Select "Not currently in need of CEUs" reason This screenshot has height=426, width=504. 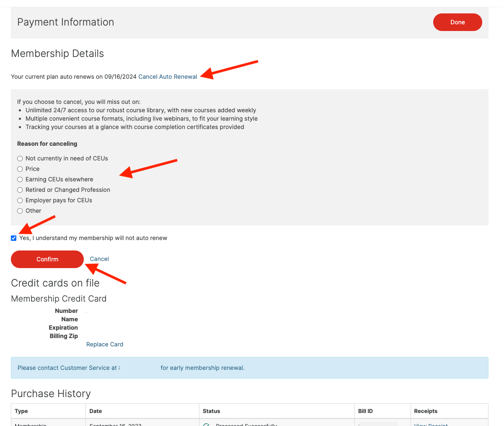[20, 158]
